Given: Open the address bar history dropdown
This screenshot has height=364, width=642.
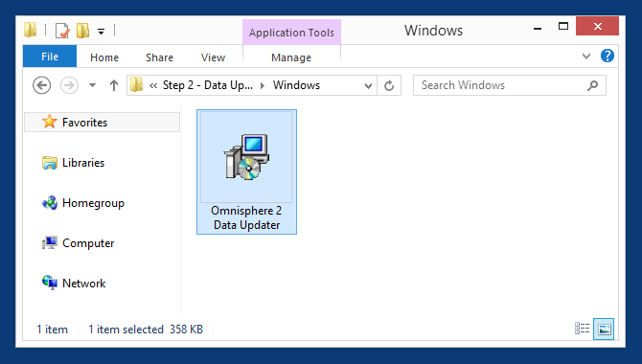Looking at the screenshot, I should (368, 85).
